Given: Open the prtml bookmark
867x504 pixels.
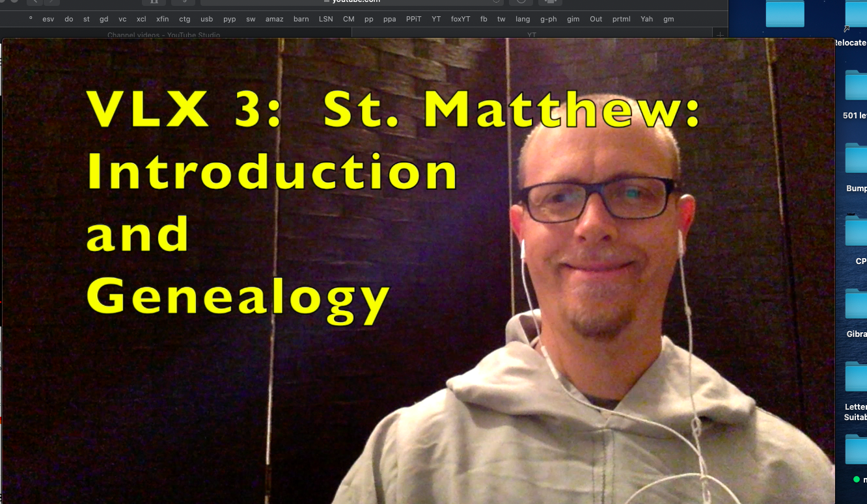Looking at the screenshot, I should (622, 19).
